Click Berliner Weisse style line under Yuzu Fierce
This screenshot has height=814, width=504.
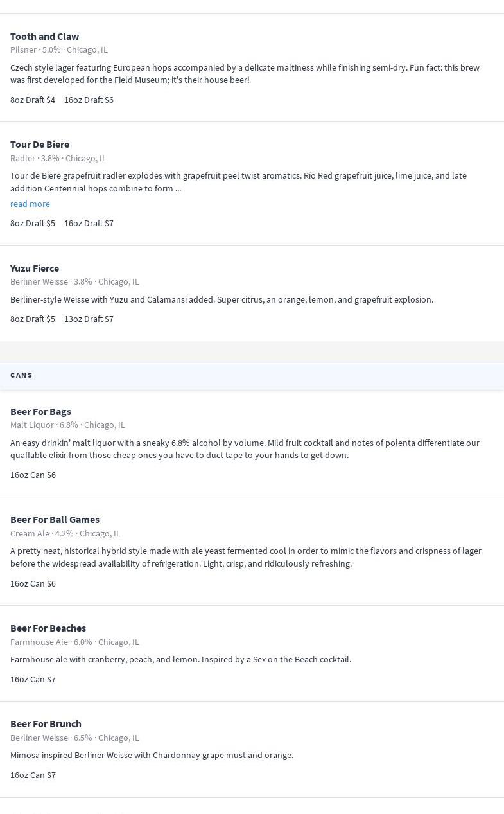coord(74,281)
